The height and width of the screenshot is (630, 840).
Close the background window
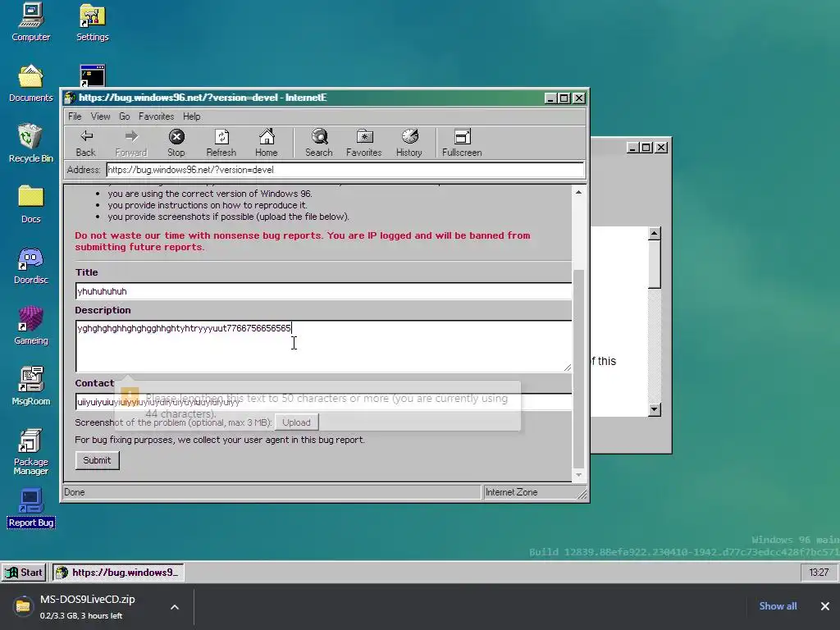662,148
